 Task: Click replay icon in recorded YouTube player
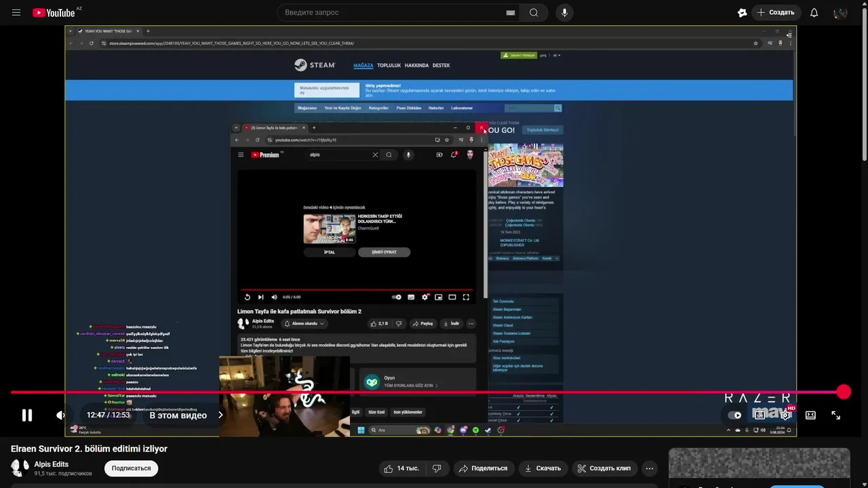(248, 297)
